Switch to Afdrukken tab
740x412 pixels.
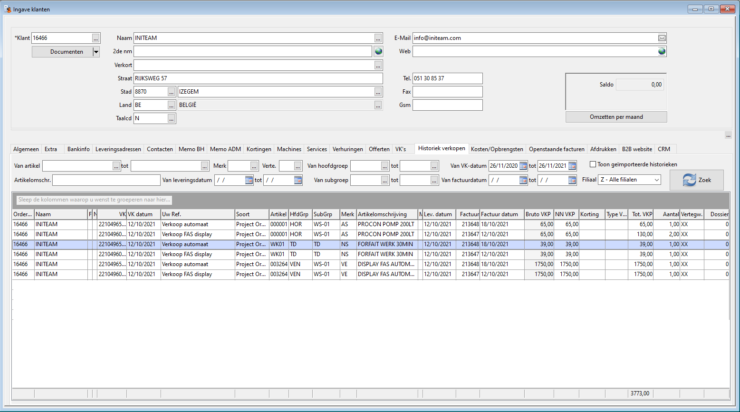click(x=603, y=149)
